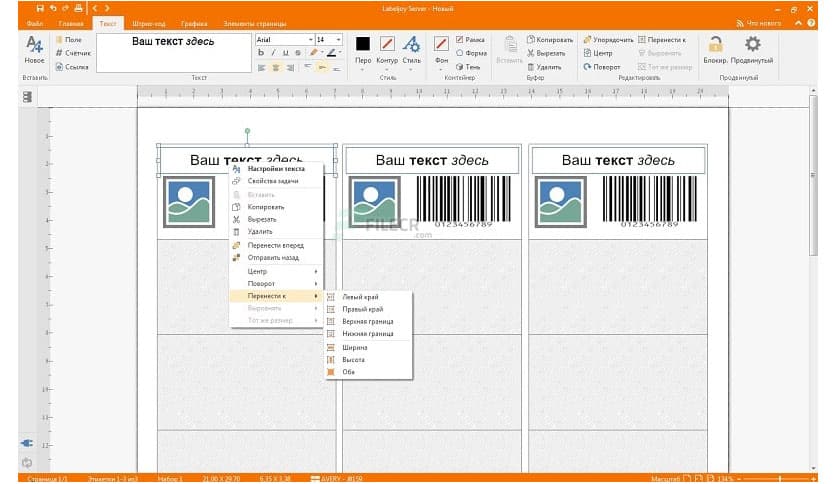836x484 pixels.
Task: Open the Arial font family dropdown
Action: click(283, 39)
